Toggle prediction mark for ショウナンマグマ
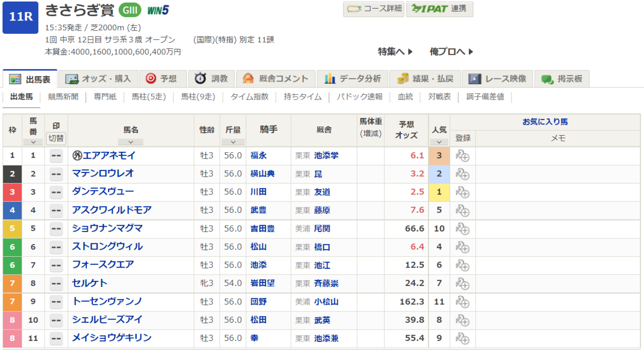 click(56, 229)
